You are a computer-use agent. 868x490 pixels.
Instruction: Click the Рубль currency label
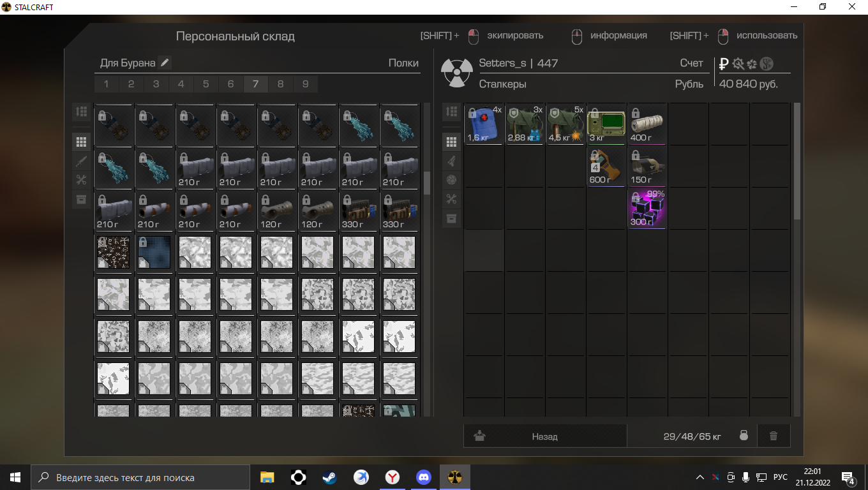(x=689, y=84)
